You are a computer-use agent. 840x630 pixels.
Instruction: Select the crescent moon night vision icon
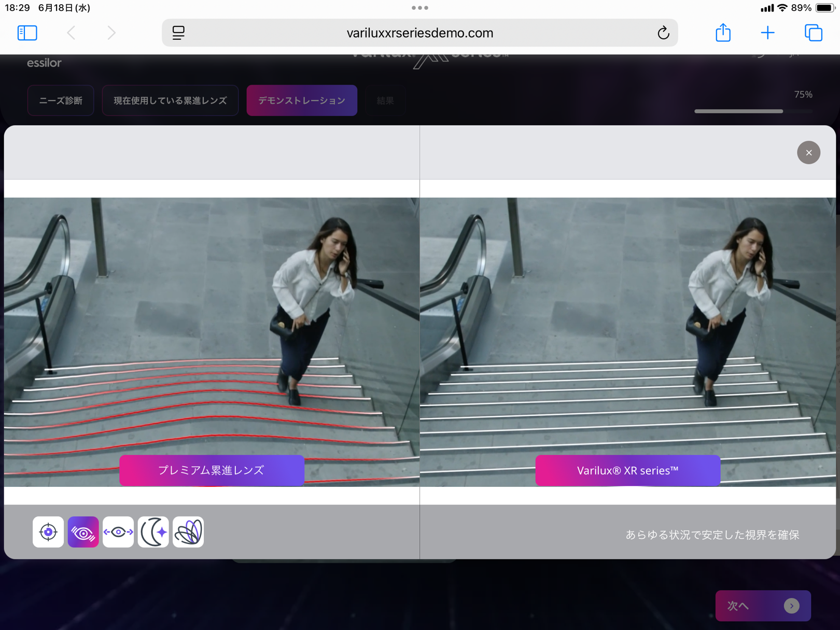(x=153, y=532)
